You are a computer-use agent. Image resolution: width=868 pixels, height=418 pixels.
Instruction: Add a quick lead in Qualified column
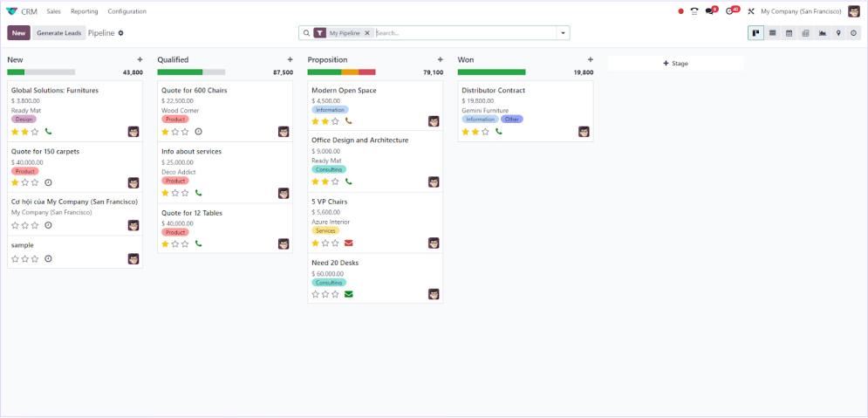(290, 60)
